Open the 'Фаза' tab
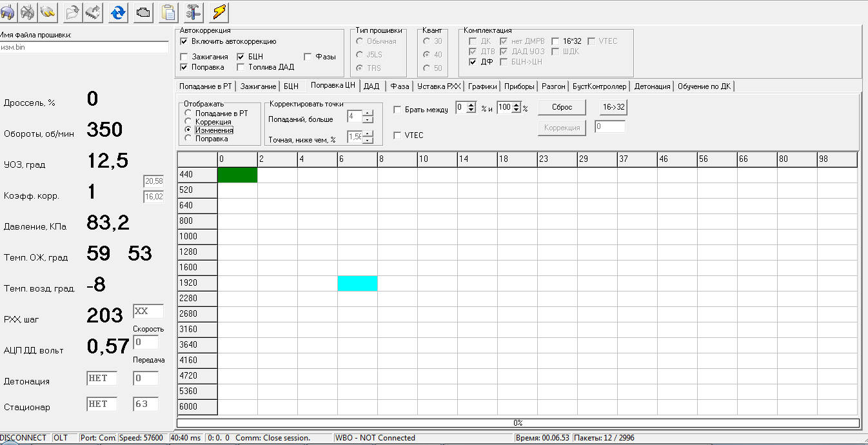 pos(400,86)
